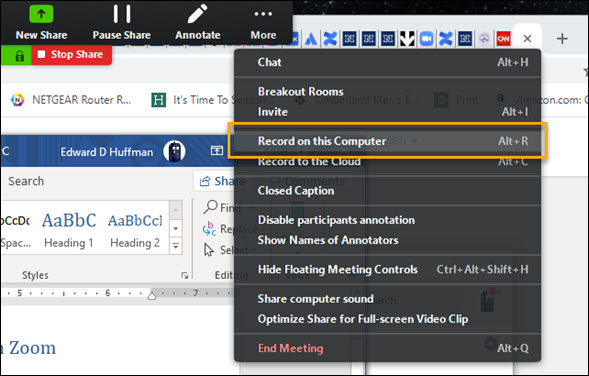Toggle Disable participants annotation

click(x=387, y=220)
